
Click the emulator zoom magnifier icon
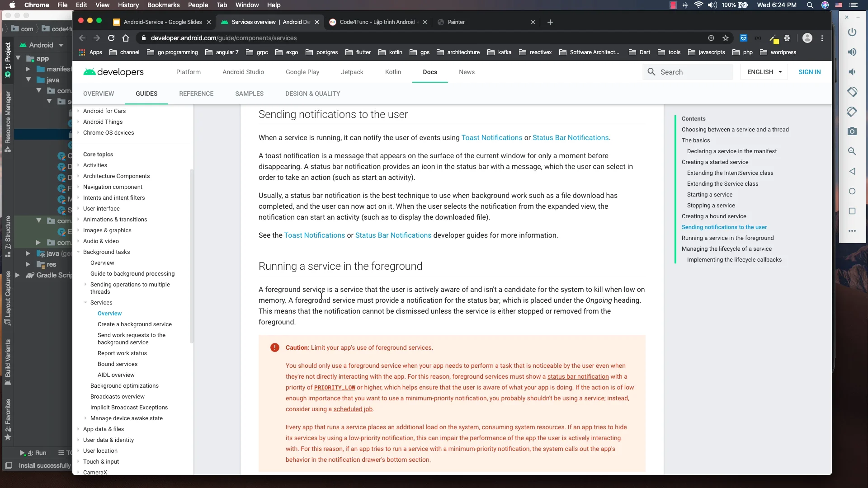pyautogui.click(x=852, y=151)
